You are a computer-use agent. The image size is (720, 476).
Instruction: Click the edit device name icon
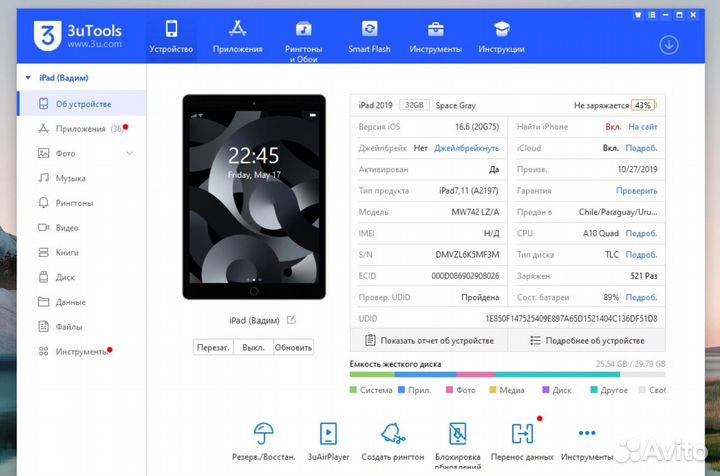291,319
